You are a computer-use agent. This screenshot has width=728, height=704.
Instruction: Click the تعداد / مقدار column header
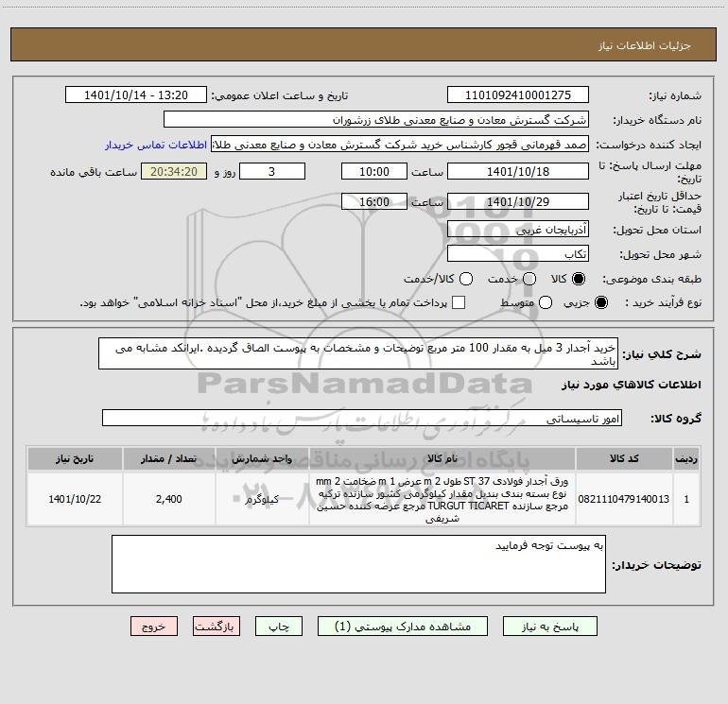[169, 458]
